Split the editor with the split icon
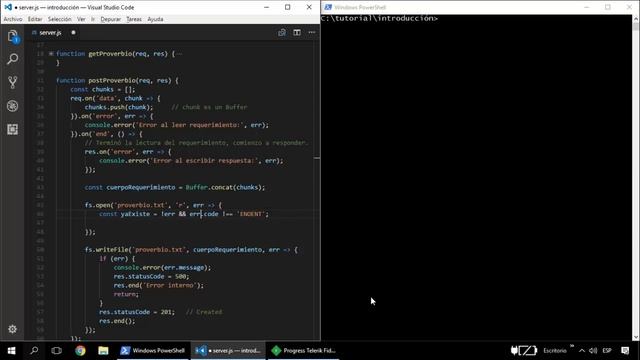This screenshot has width=640, height=360. click(x=297, y=33)
